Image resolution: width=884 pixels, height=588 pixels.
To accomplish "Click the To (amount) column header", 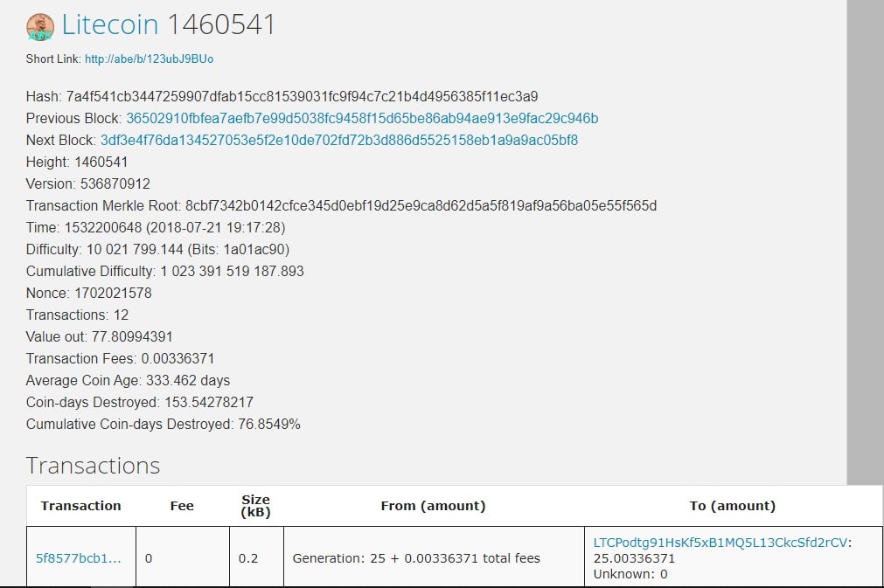I will pyautogui.click(x=733, y=506).
